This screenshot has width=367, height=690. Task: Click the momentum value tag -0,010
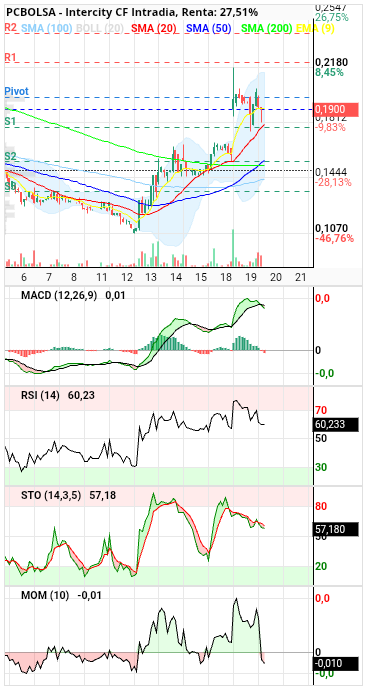point(336,663)
